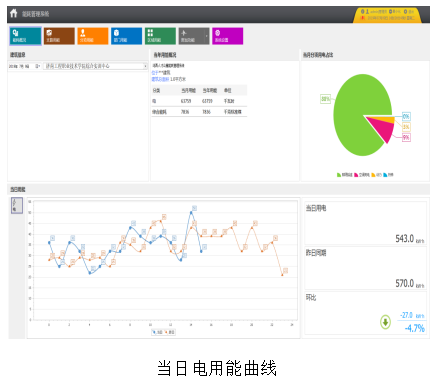Click the yellow user info panel in the header
Viewport: 437px width, 377px height.
[x=387, y=15]
